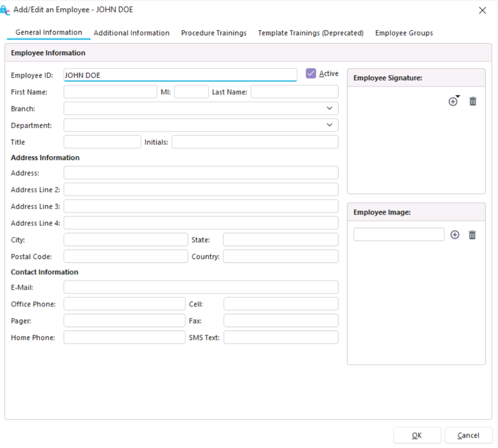This screenshot has height=448, width=498.
Task: Switch to Additional Information tab
Action: click(131, 33)
